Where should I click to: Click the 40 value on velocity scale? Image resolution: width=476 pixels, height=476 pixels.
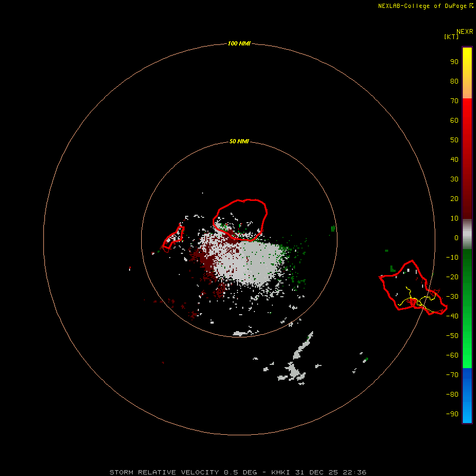click(454, 159)
